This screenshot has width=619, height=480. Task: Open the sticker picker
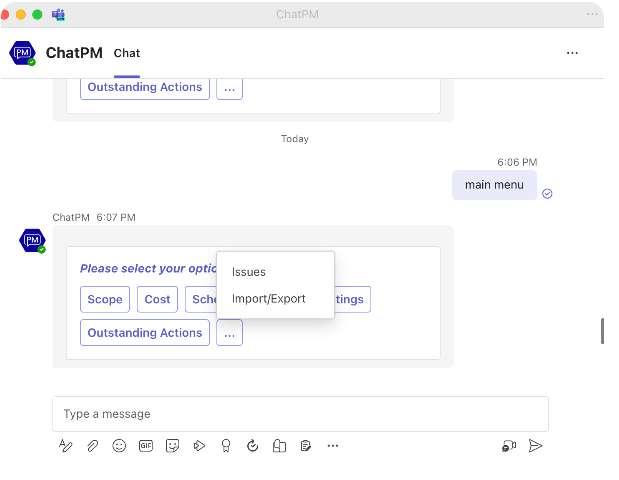[x=173, y=446]
